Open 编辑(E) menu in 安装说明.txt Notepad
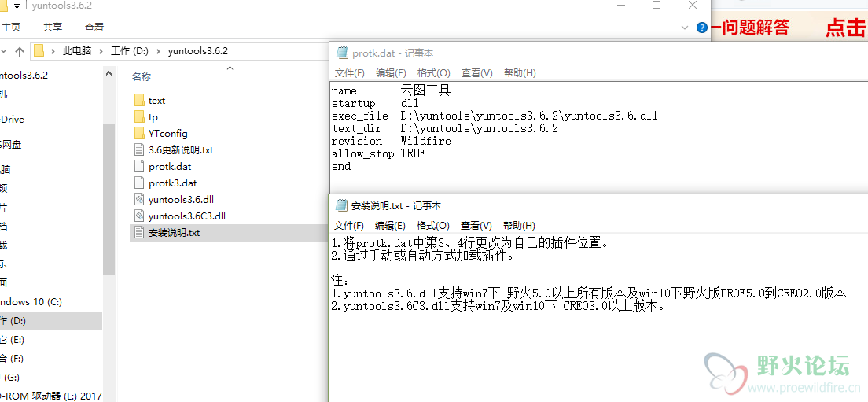The width and height of the screenshot is (868, 402). 390,226
